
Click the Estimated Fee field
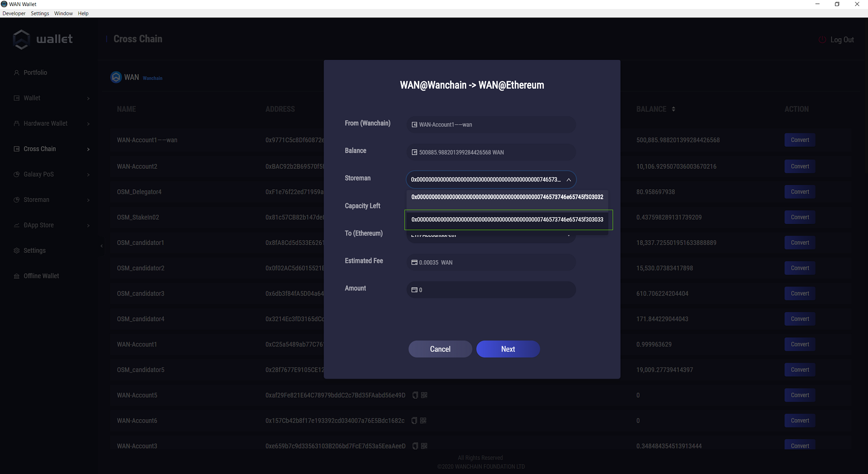click(491, 262)
